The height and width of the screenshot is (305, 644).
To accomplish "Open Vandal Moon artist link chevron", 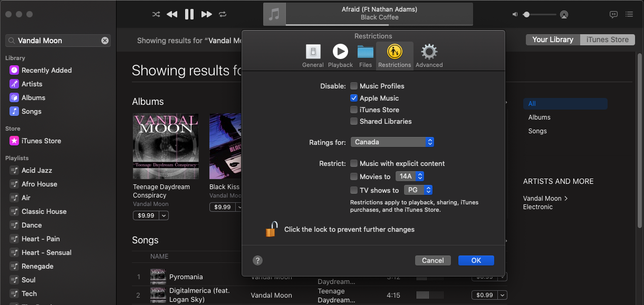I will (566, 199).
